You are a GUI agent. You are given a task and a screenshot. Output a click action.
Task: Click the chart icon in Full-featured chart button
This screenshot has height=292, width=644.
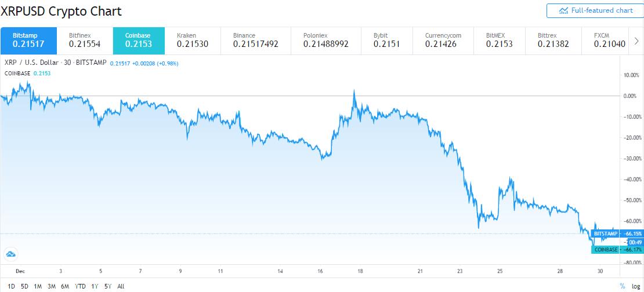click(563, 10)
